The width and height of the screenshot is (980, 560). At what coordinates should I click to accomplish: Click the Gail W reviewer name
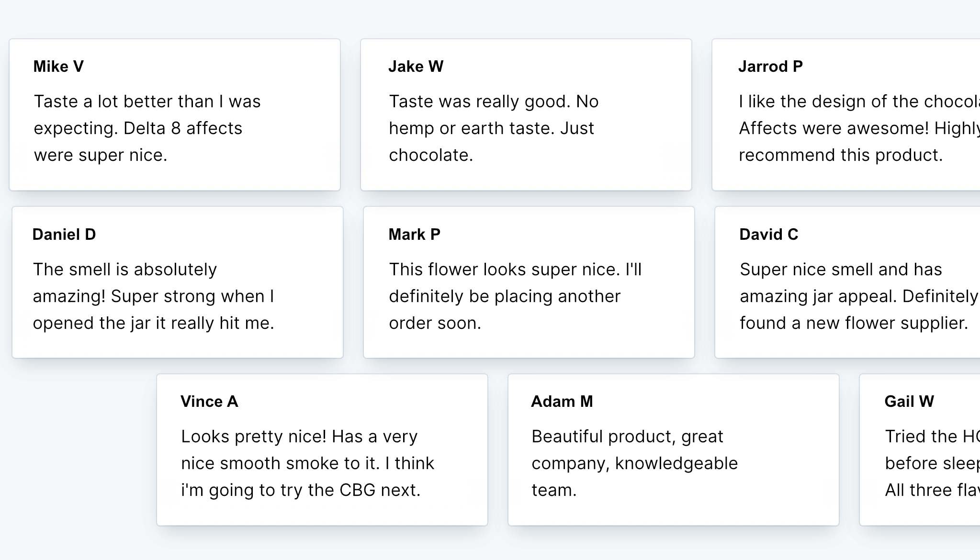click(x=909, y=402)
